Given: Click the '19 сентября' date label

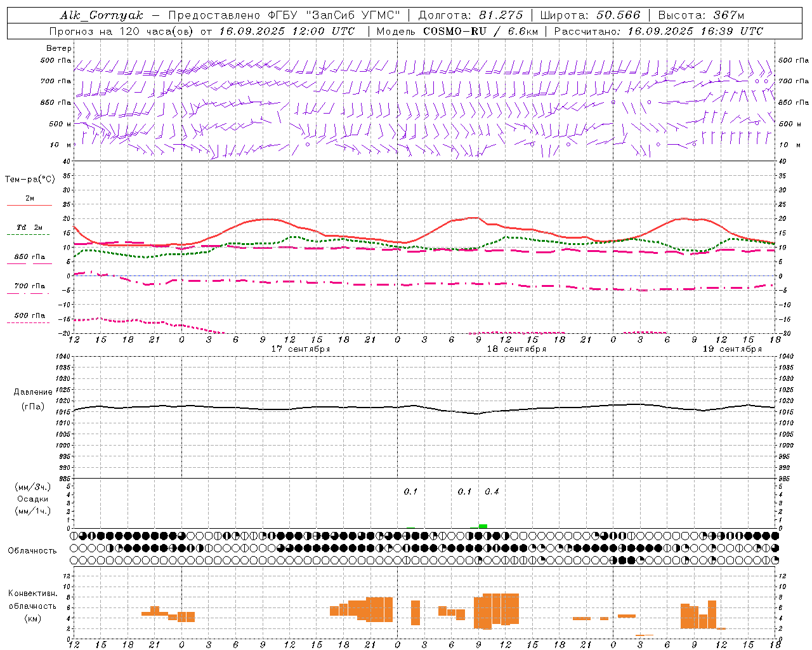Looking at the screenshot, I should coord(732,349).
